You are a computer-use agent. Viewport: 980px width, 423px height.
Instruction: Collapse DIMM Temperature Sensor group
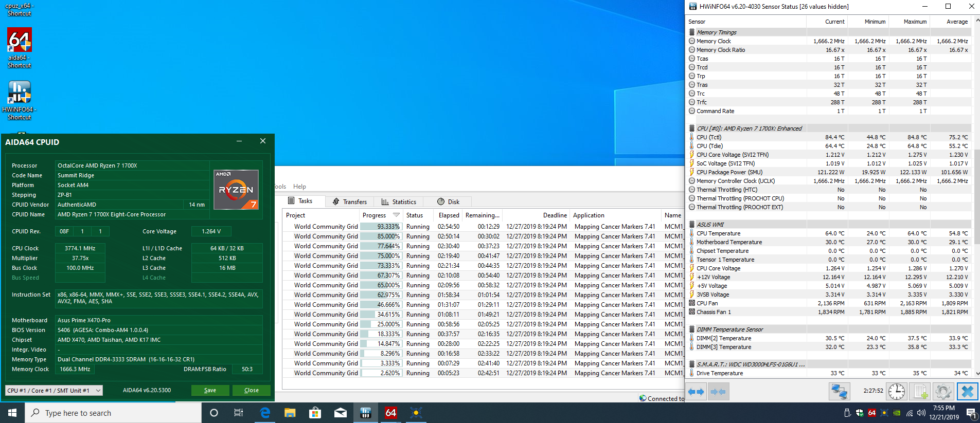pos(692,329)
